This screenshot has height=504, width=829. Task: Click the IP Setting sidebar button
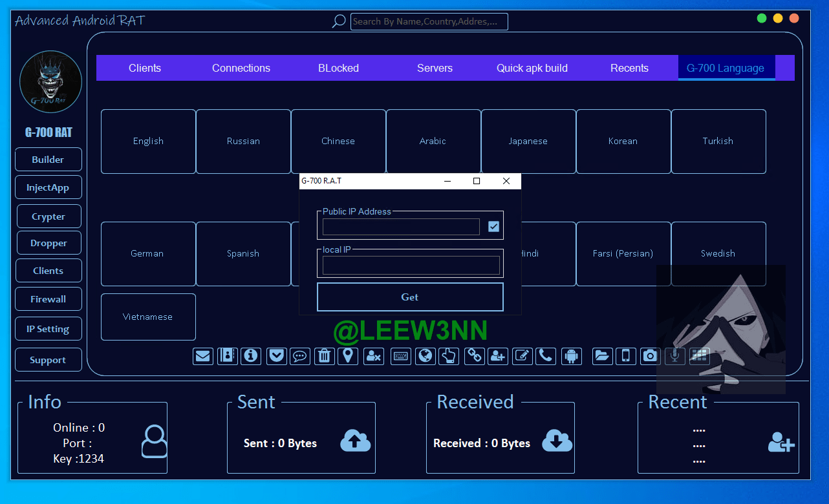[48, 329]
